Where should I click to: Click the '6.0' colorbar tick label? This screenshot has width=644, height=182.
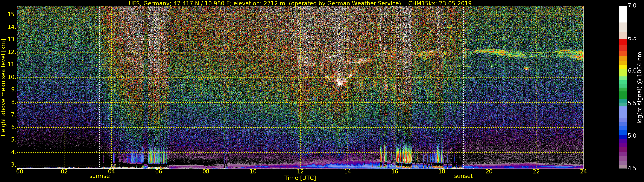632,71
